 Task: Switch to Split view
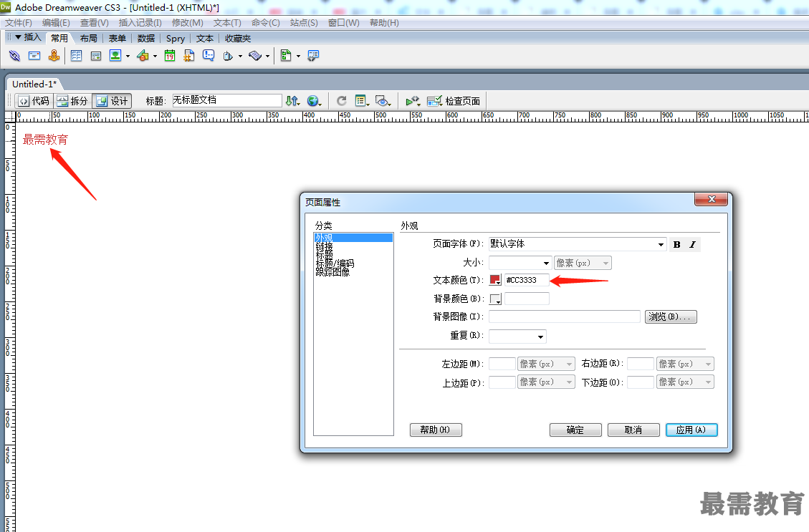73,101
